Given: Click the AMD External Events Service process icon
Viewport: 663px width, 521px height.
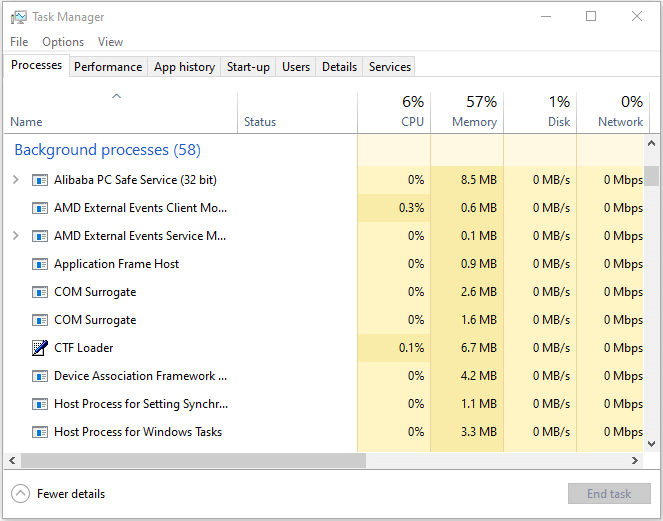Looking at the screenshot, I should click(x=40, y=236).
